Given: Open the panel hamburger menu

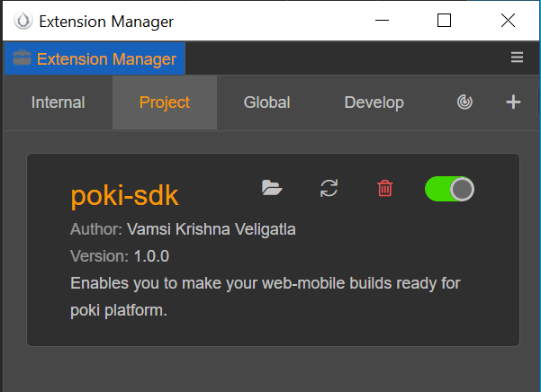Looking at the screenshot, I should [x=517, y=58].
